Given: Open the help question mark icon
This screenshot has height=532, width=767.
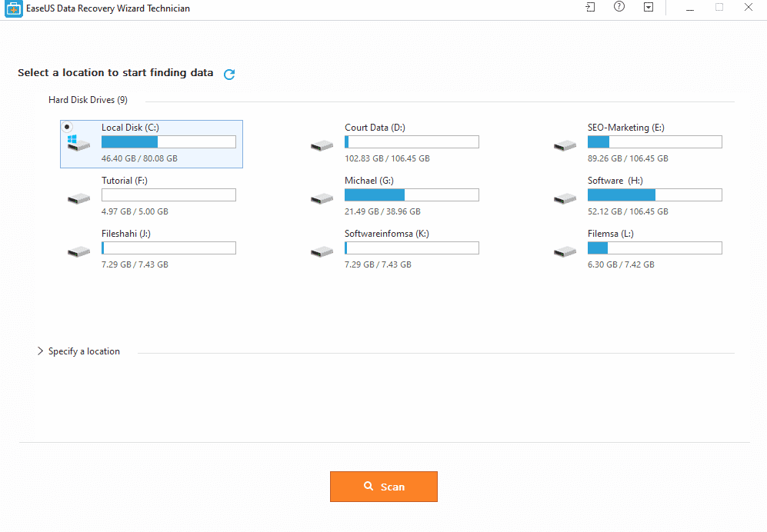Looking at the screenshot, I should 619,7.
